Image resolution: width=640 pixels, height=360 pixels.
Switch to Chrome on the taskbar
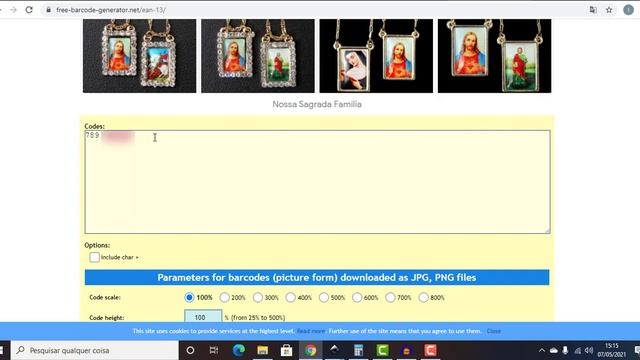pyautogui.click(x=311, y=350)
